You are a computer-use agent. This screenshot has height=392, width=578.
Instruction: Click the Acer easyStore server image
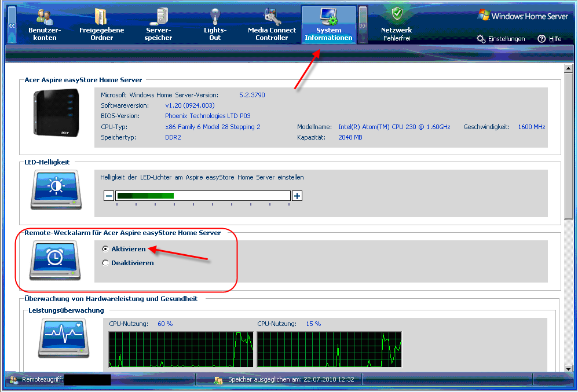[x=56, y=113]
